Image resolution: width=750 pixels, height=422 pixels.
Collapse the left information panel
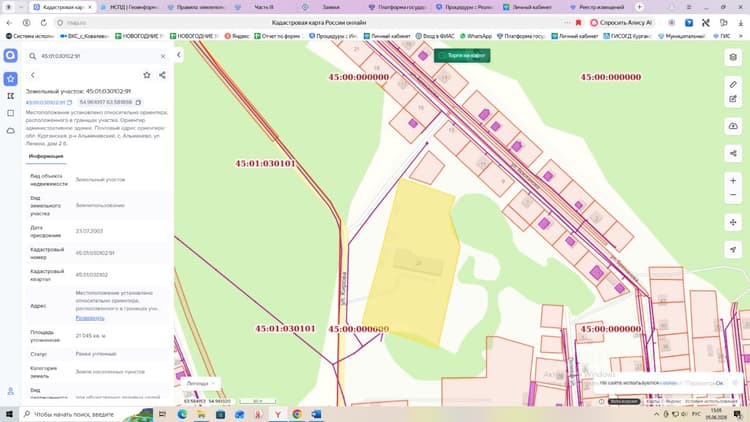[x=178, y=55]
